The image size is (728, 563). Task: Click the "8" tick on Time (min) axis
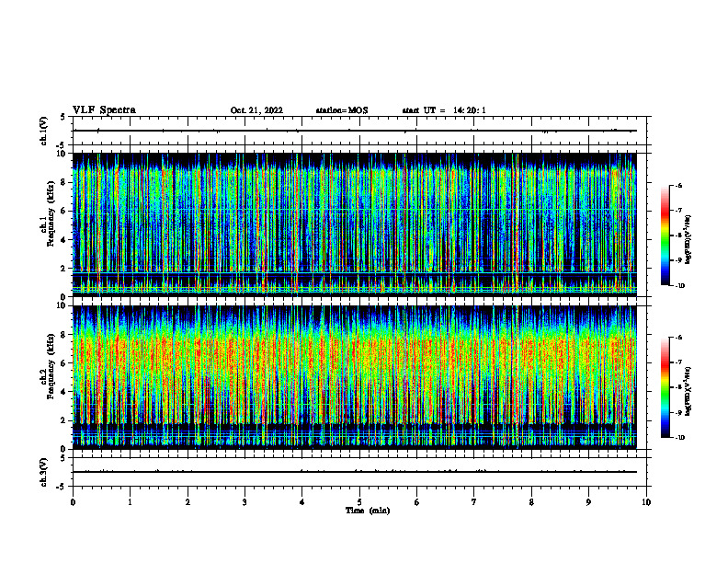click(x=531, y=502)
